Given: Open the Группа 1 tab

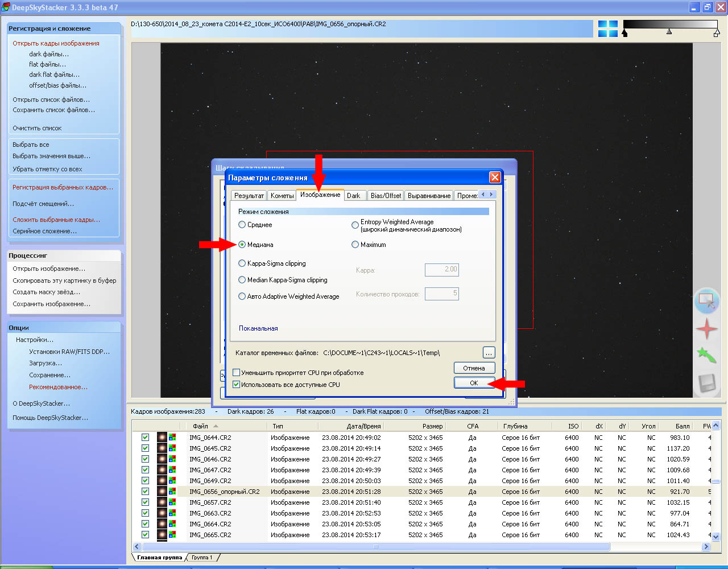Looking at the screenshot, I should click(x=202, y=558).
